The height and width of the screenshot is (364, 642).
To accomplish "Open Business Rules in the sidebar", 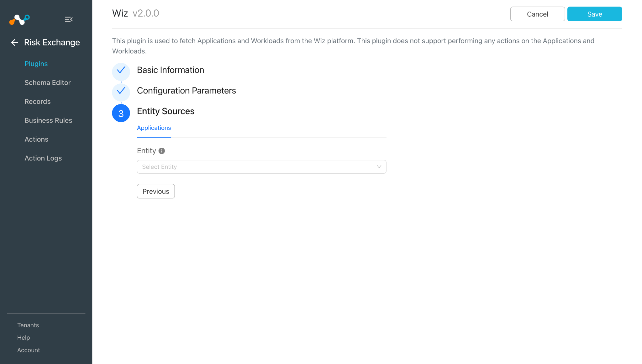I will pos(48,120).
